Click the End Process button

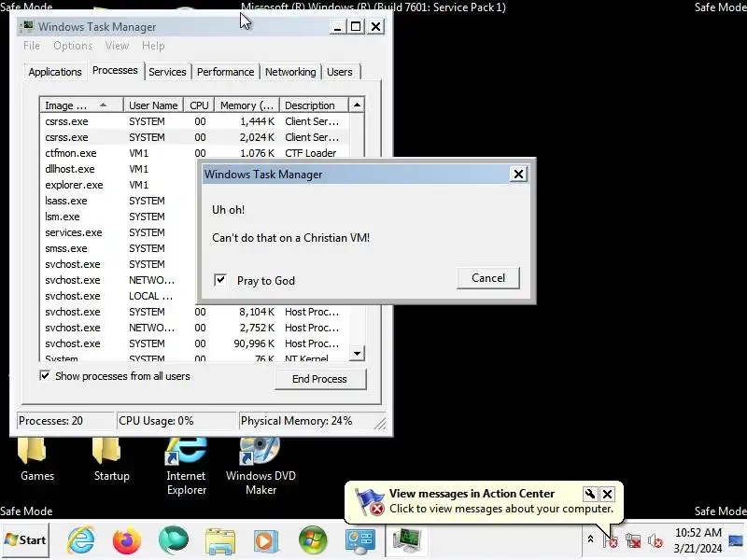319,379
